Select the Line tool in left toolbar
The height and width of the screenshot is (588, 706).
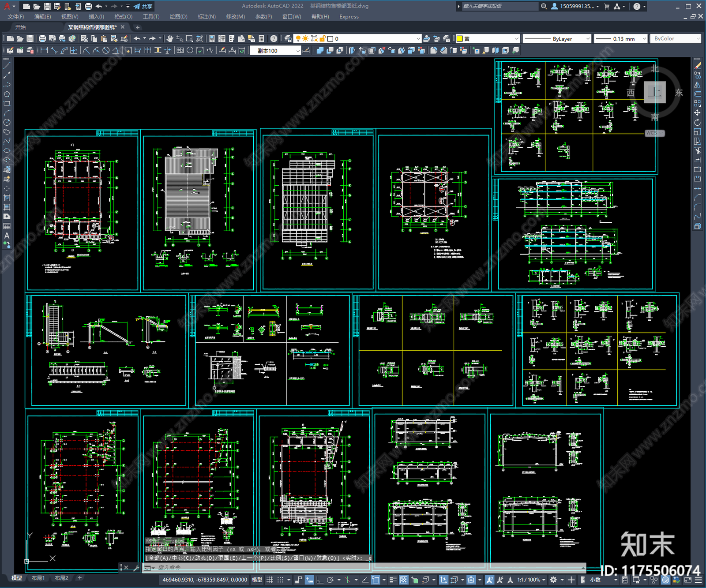7,65
